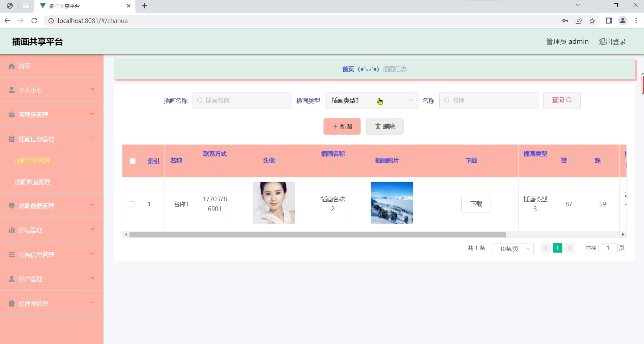Click page number 1 in pagination
Image resolution: width=644 pixels, height=344 pixels.
(x=558, y=248)
